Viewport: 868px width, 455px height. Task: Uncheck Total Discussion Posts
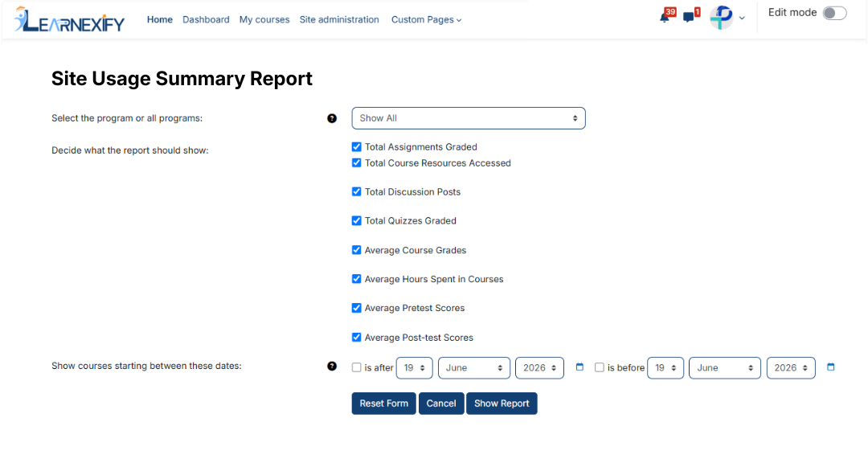coord(357,191)
